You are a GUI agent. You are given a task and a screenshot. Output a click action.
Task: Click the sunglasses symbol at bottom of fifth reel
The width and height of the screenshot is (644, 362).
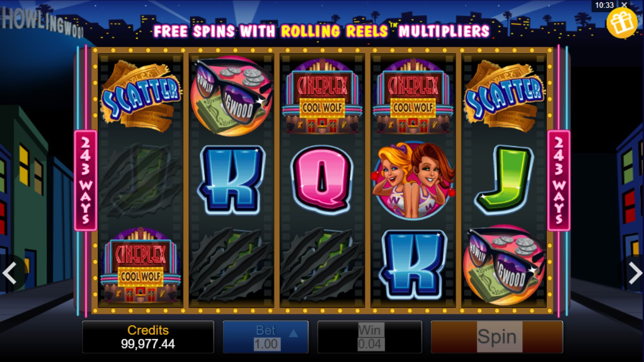click(504, 265)
